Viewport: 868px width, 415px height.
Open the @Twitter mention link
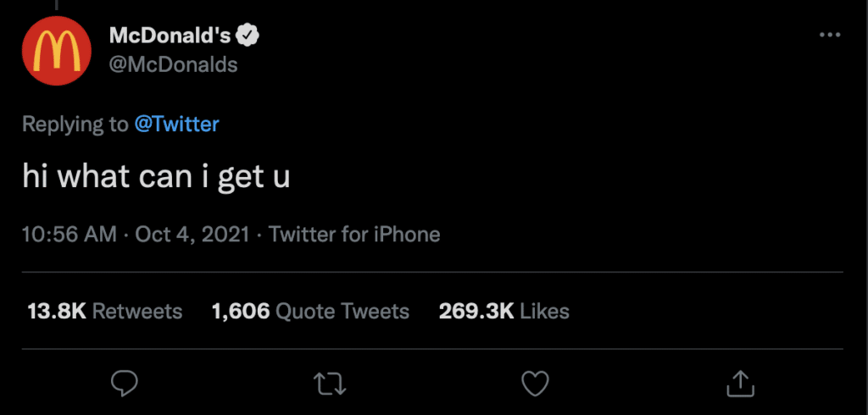[x=176, y=124]
